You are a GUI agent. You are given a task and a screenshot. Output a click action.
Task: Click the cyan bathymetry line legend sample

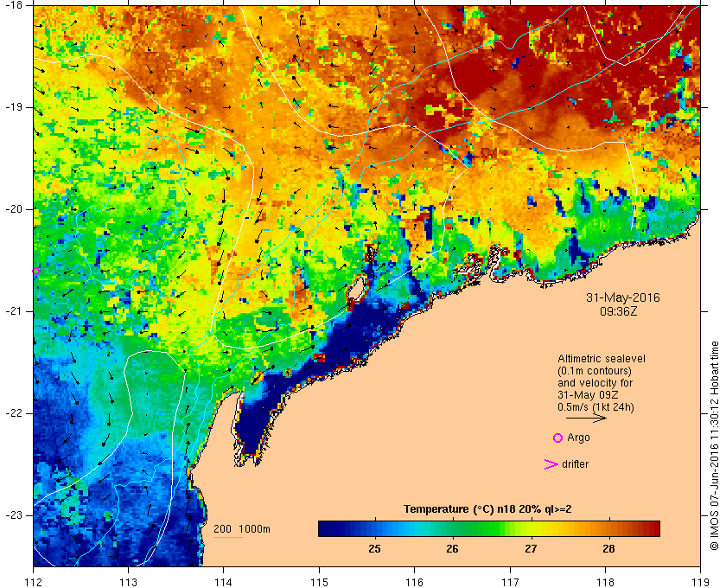point(228,538)
